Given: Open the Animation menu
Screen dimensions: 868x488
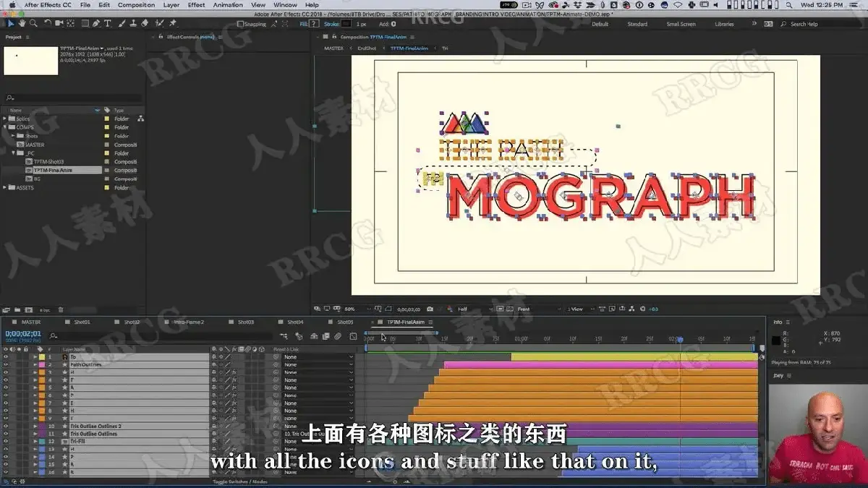Looking at the screenshot, I should coord(228,4).
